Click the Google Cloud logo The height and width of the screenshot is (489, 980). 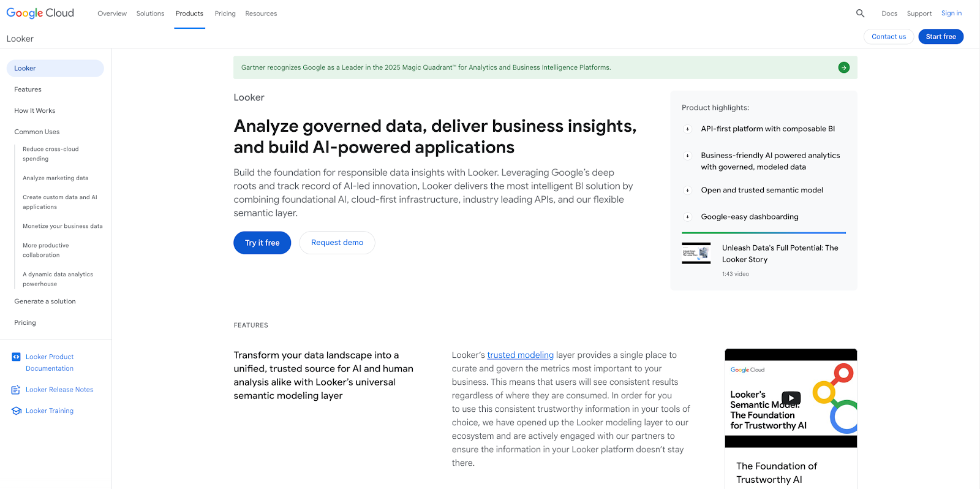point(40,13)
